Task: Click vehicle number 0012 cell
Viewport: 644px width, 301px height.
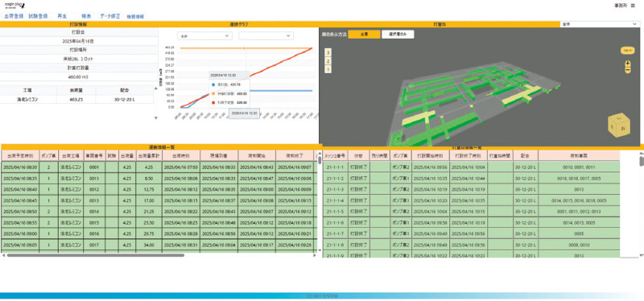Action: [x=94, y=190]
